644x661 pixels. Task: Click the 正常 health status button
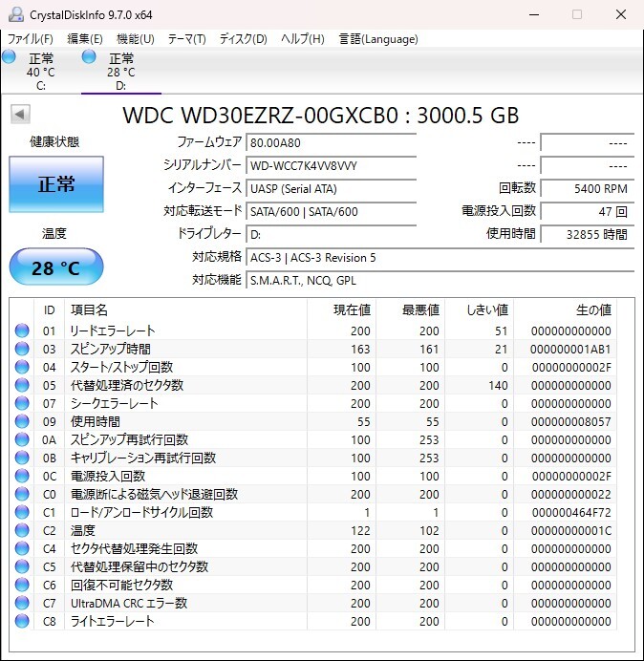click(x=56, y=184)
